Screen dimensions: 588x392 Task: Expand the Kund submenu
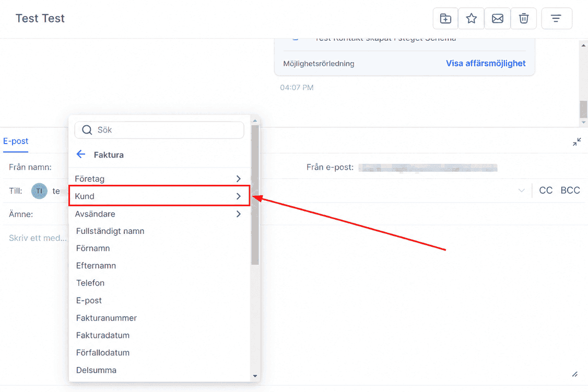160,196
